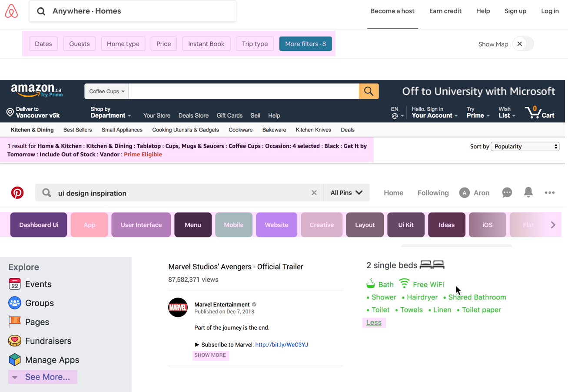Expand See More in Explore
The image size is (568, 392).
pyautogui.click(x=43, y=377)
